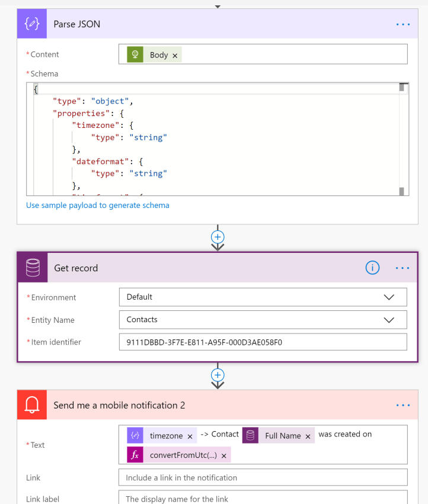428x504 pixels.
Task: Expand the Entity Name dropdown
Action: tap(389, 319)
